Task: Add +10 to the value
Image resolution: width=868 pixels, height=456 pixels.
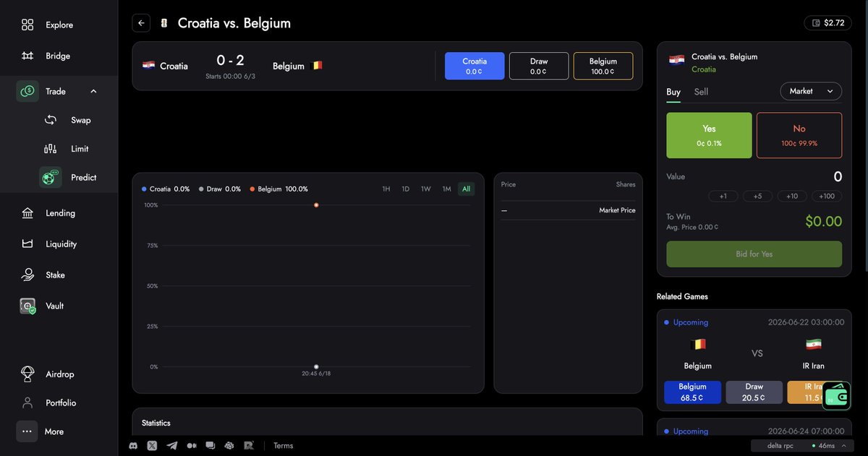Action: click(x=792, y=196)
